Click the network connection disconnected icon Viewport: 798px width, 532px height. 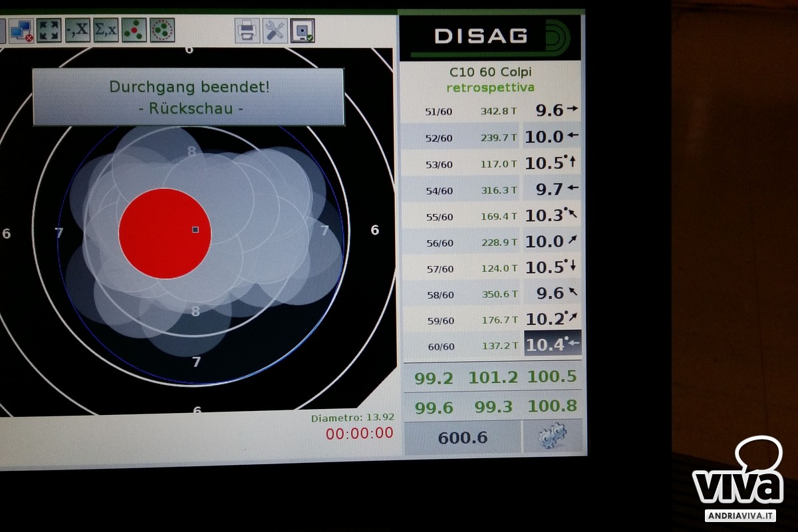pos(20,31)
